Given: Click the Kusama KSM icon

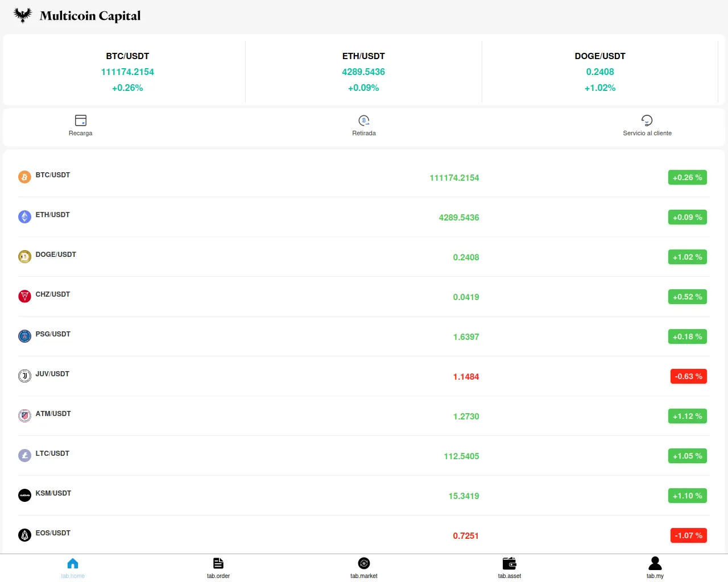Looking at the screenshot, I should [x=24, y=496].
